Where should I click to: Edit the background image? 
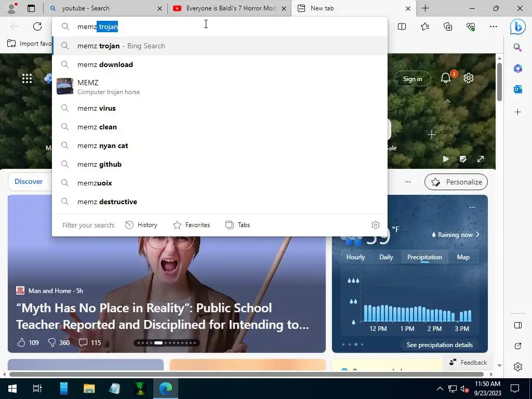463,159
